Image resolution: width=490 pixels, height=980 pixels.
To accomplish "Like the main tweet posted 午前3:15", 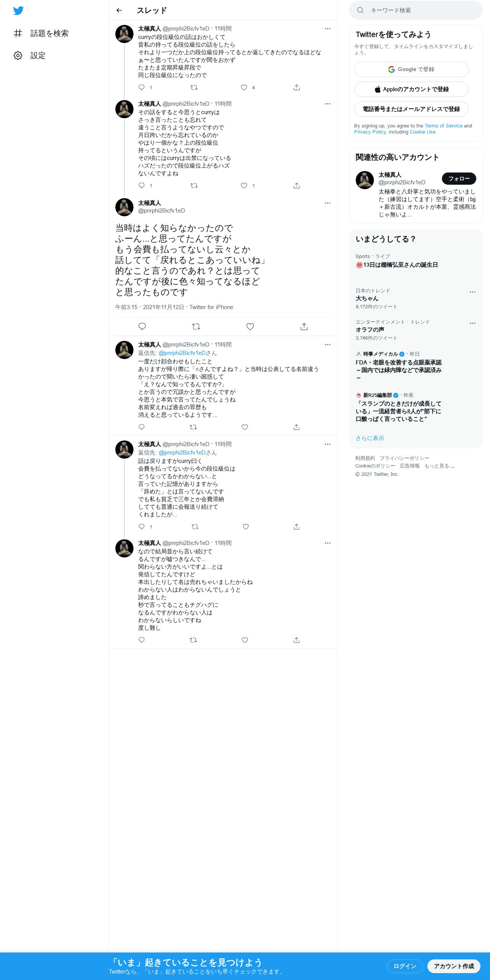I will 250,327.
